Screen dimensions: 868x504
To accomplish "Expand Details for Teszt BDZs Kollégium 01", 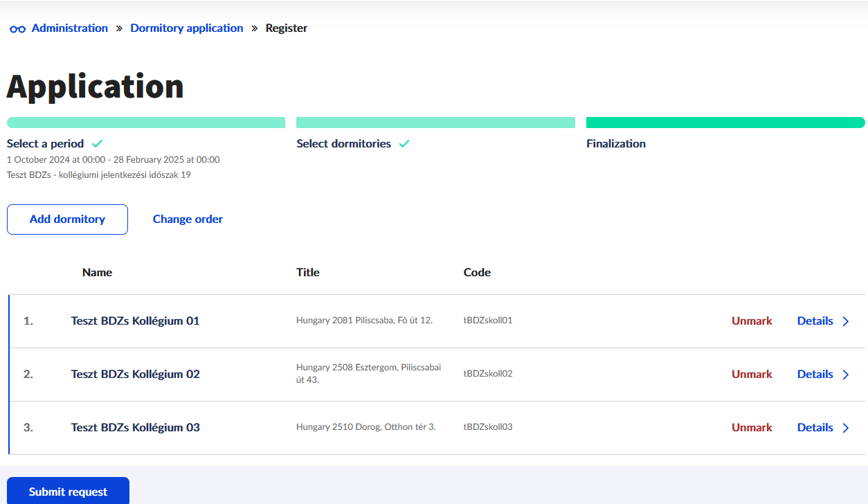I will [815, 321].
